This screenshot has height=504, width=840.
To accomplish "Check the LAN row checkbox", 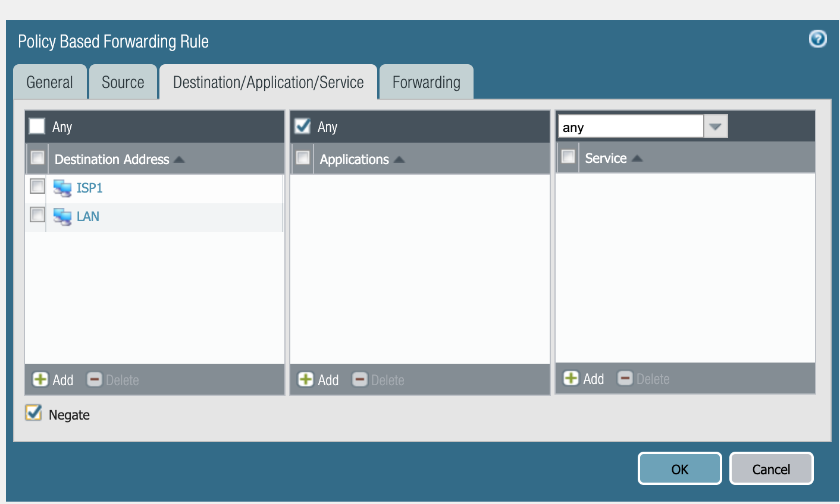I will [x=37, y=215].
